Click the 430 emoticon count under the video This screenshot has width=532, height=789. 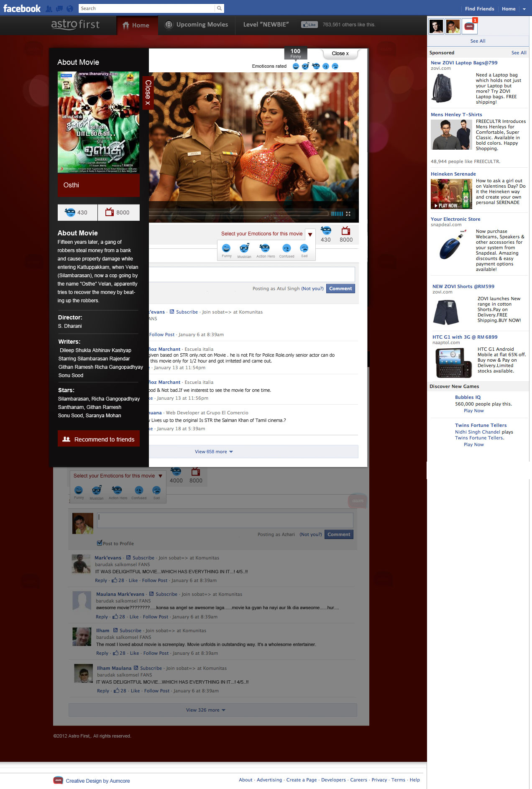coord(326,235)
